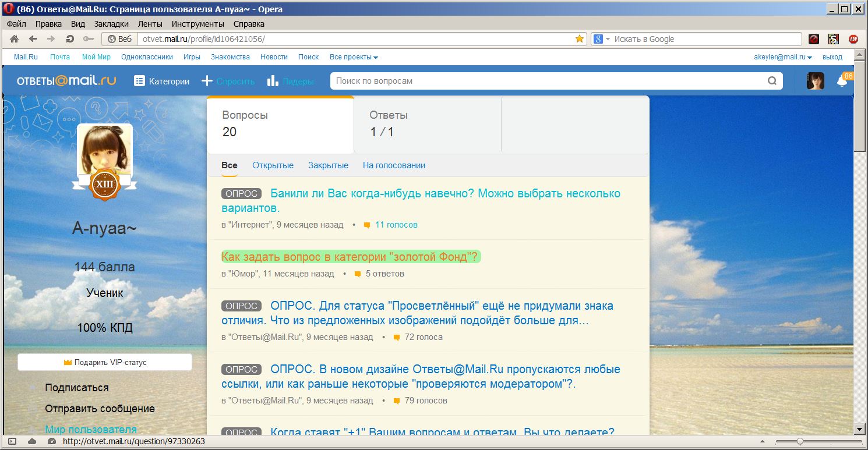Go to Opera home page icon
868x450 pixels.
[15, 39]
